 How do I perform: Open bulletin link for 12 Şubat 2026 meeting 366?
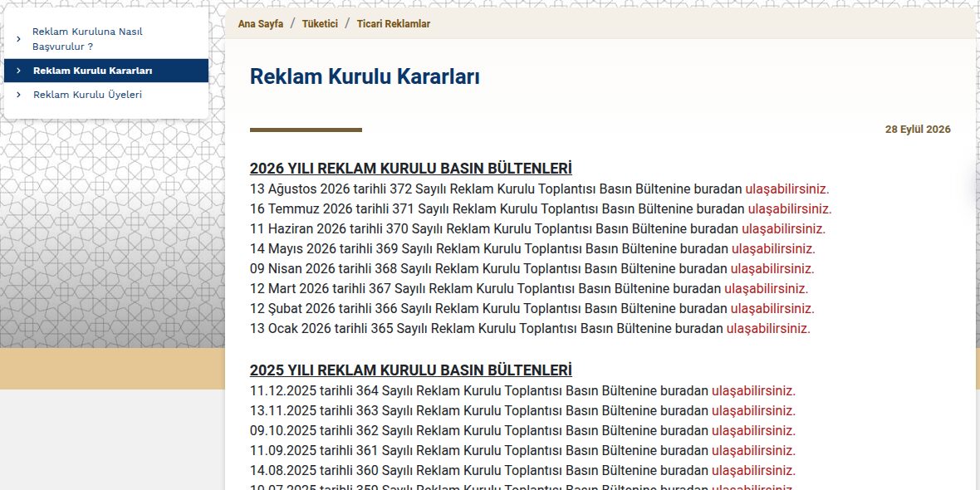pyautogui.click(x=772, y=309)
